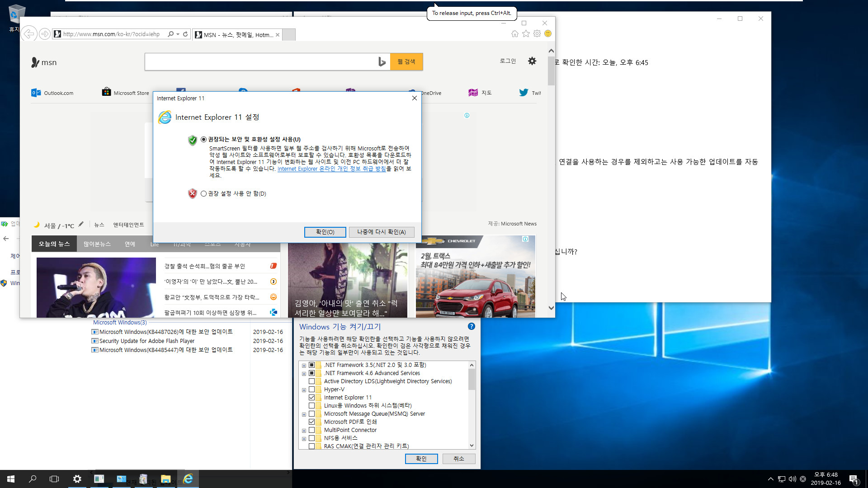Open IE address bar dropdown arrow
Screen dimensions: 868x488
[178, 34]
